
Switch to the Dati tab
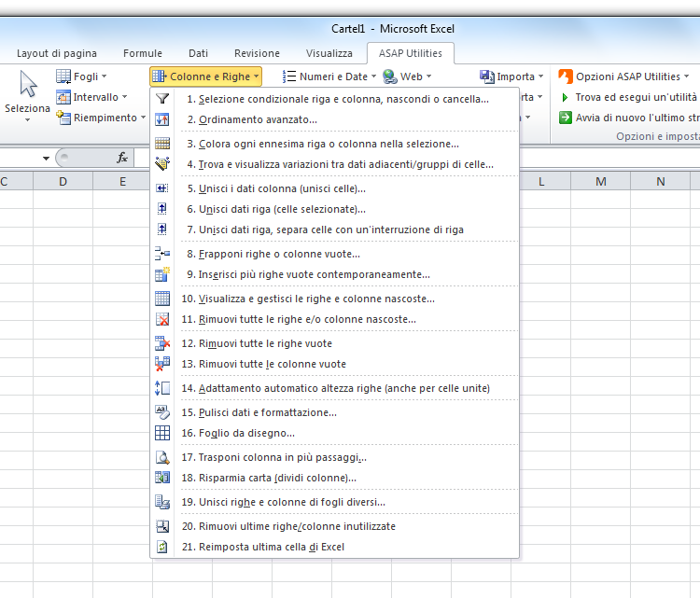(x=198, y=53)
